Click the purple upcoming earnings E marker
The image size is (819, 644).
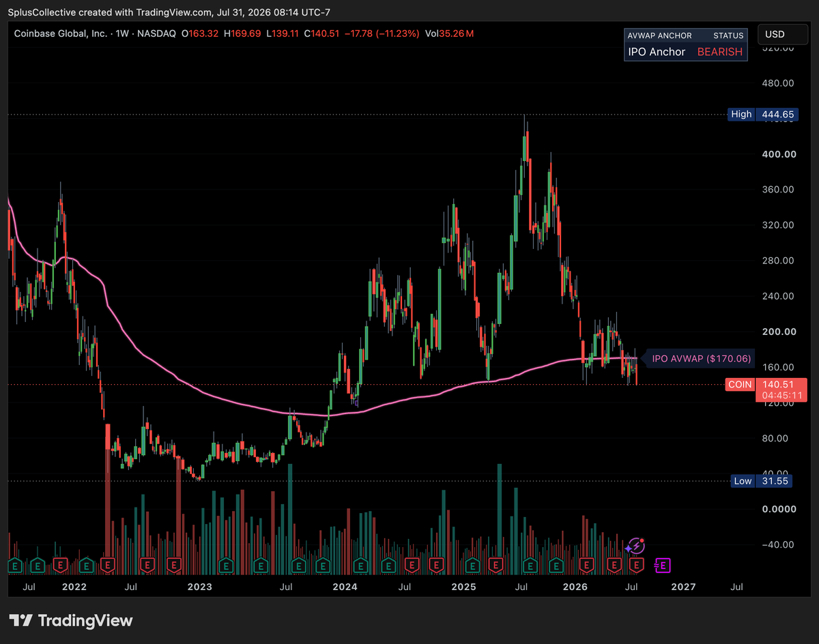click(x=663, y=565)
